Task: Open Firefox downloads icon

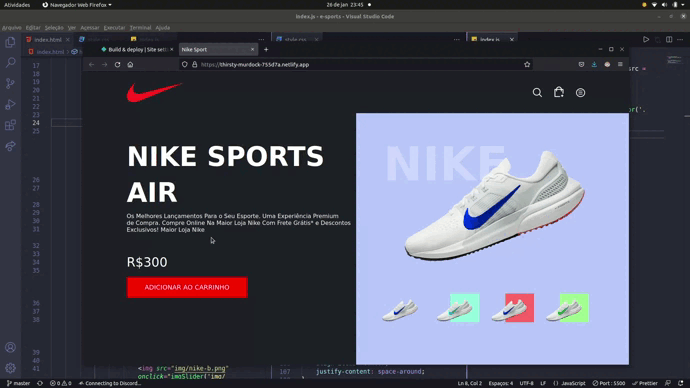Action: 594,64
